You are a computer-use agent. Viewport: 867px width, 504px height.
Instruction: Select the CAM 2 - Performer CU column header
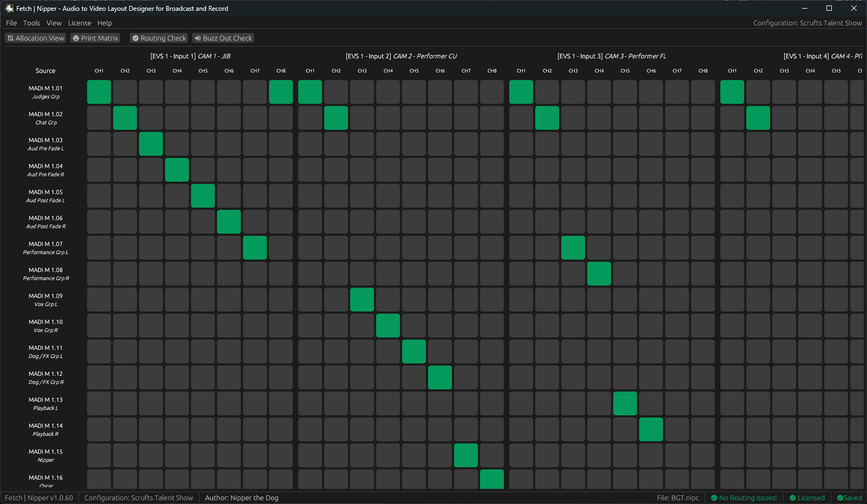pos(402,56)
